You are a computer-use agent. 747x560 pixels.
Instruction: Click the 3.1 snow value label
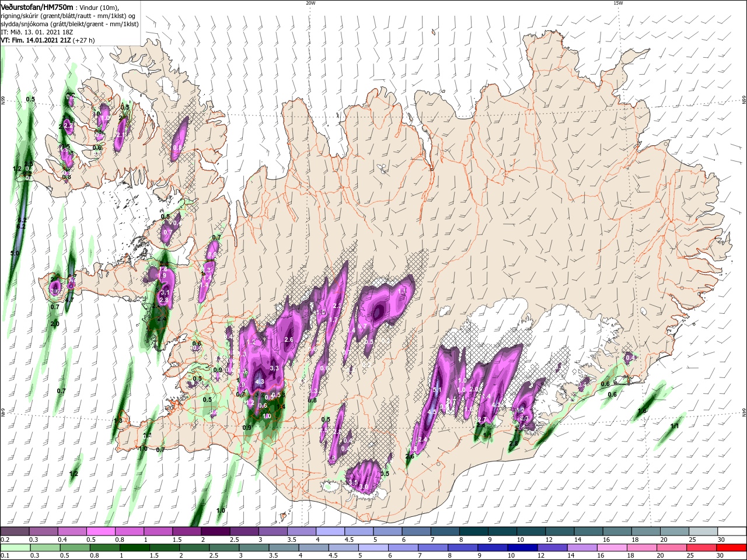165,293
